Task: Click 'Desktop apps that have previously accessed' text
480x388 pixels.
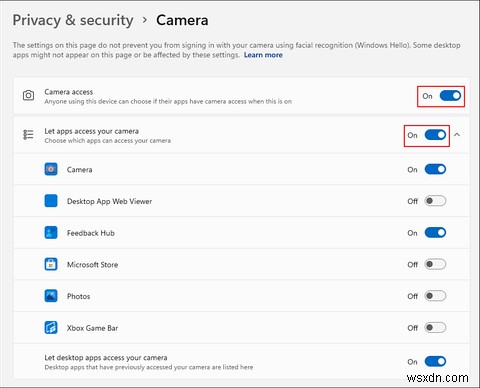Action: coord(149,367)
